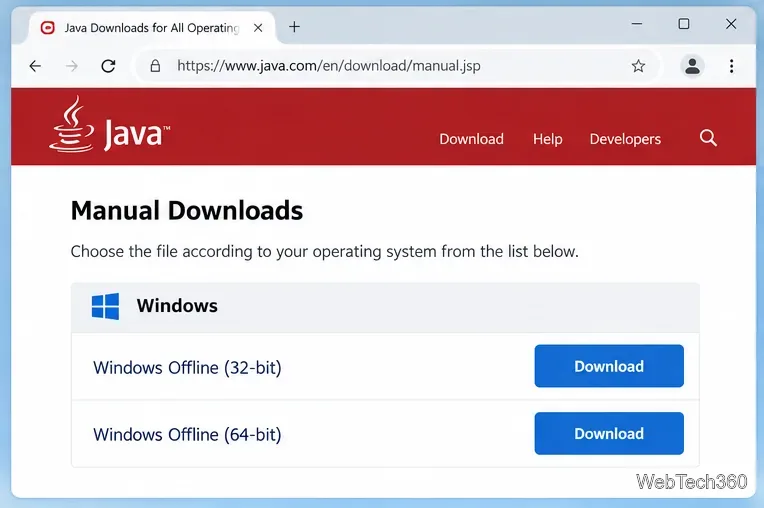Click the padlock site info icon
The image size is (764, 508).
(155, 66)
